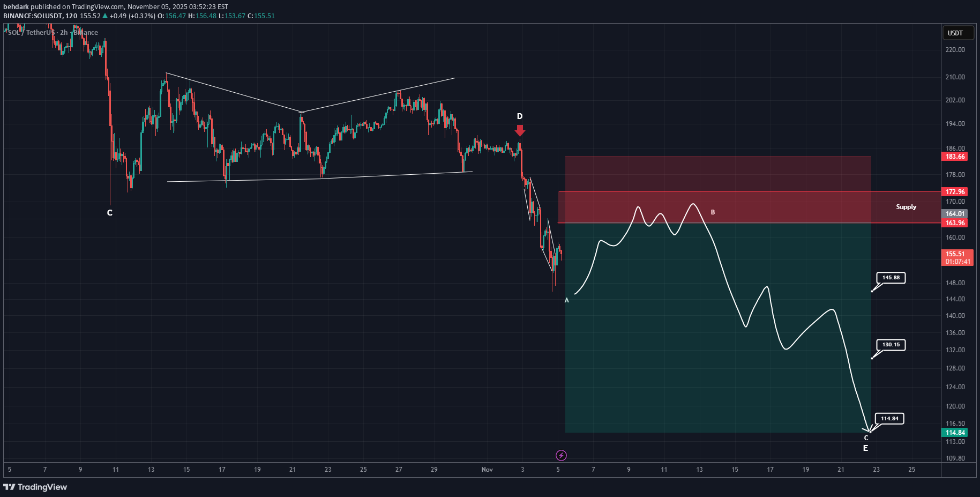Click the green 114.84 target price label
The height and width of the screenshot is (497, 980).
[x=954, y=433]
